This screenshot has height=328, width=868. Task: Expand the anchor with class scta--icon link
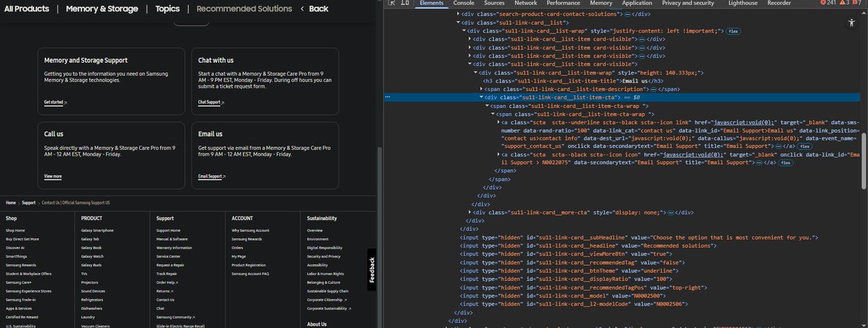[498, 122]
